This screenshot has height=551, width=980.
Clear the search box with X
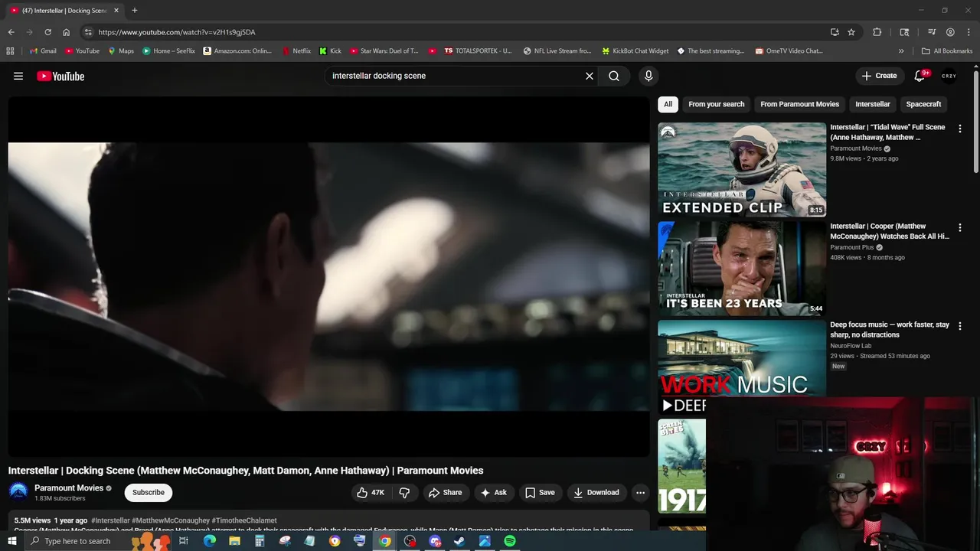click(x=590, y=76)
